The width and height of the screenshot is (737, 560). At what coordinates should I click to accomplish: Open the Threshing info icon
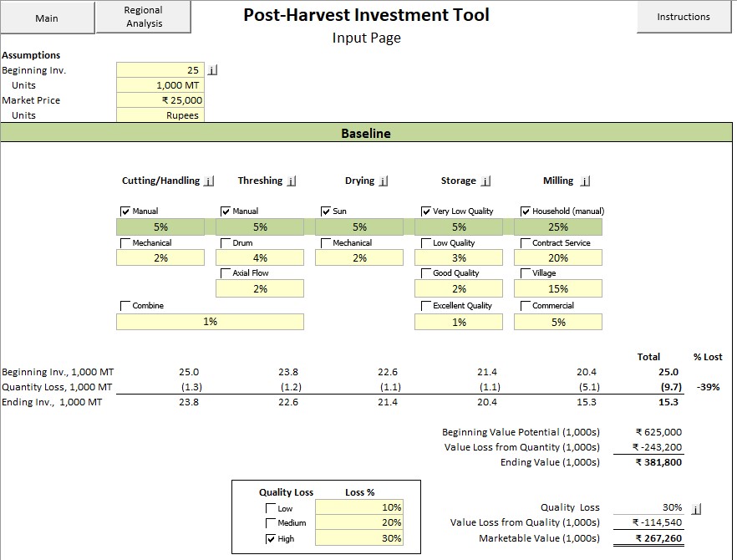click(x=290, y=181)
